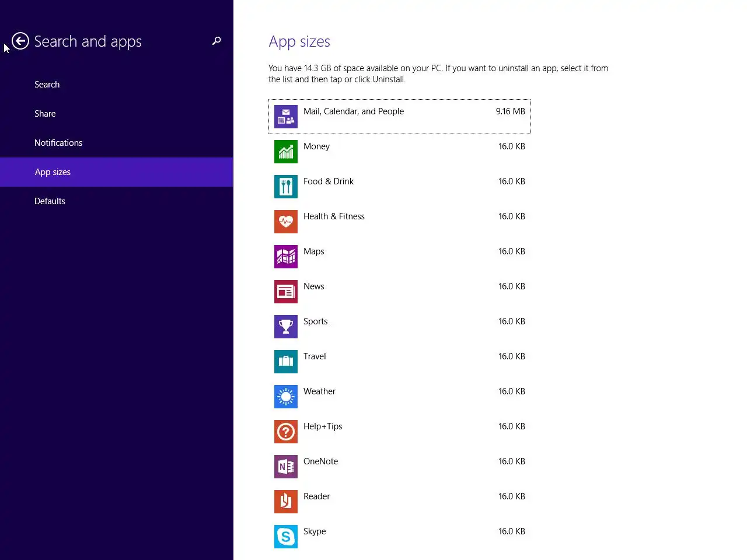Select the Reader app name
This screenshot has height=560, width=747.
[x=317, y=496]
